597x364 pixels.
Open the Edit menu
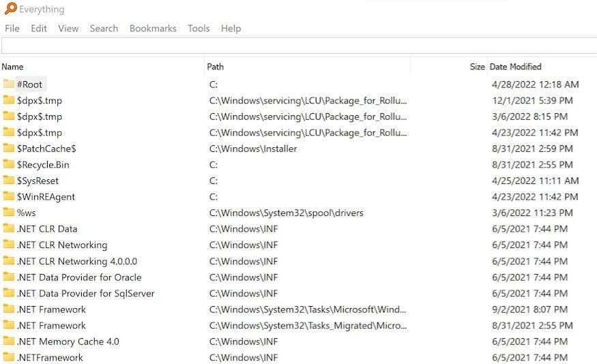pyautogui.click(x=39, y=29)
